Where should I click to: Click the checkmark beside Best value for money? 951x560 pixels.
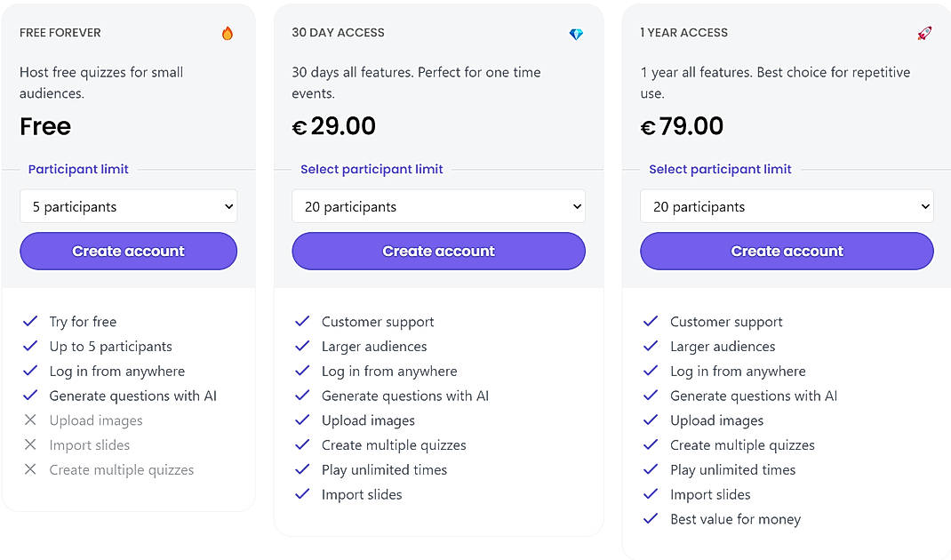pos(651,519)
